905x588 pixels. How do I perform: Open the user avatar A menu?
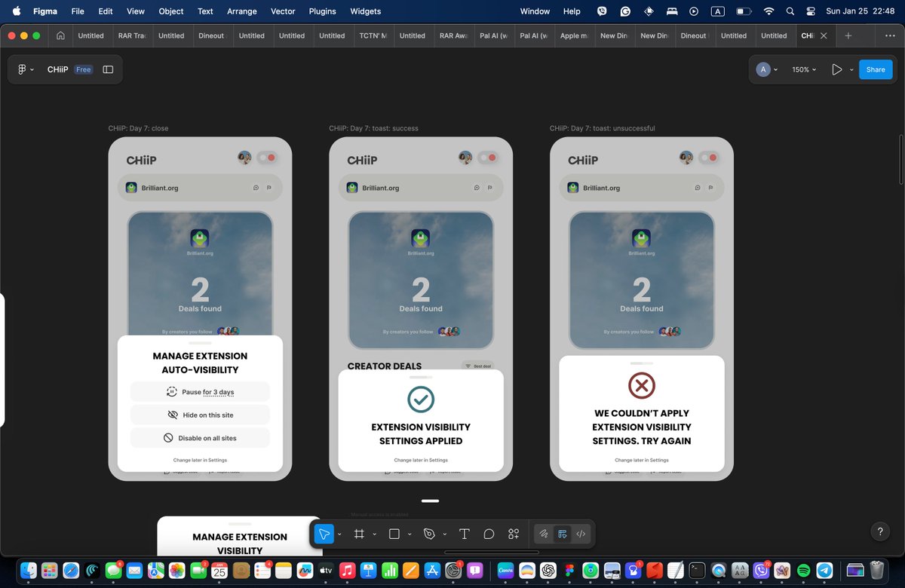[x=763, y=69]
